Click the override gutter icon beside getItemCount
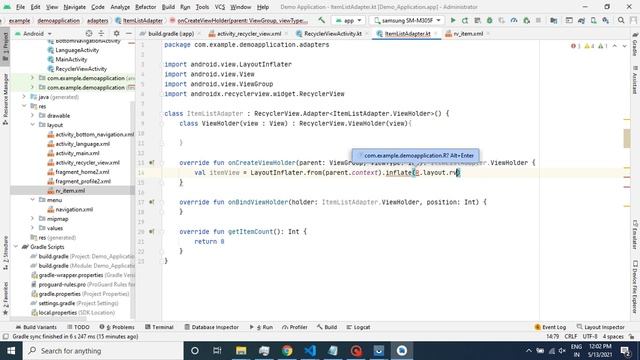Image resolution: width=640 pixels, height=360 pixels. point(151,231)
